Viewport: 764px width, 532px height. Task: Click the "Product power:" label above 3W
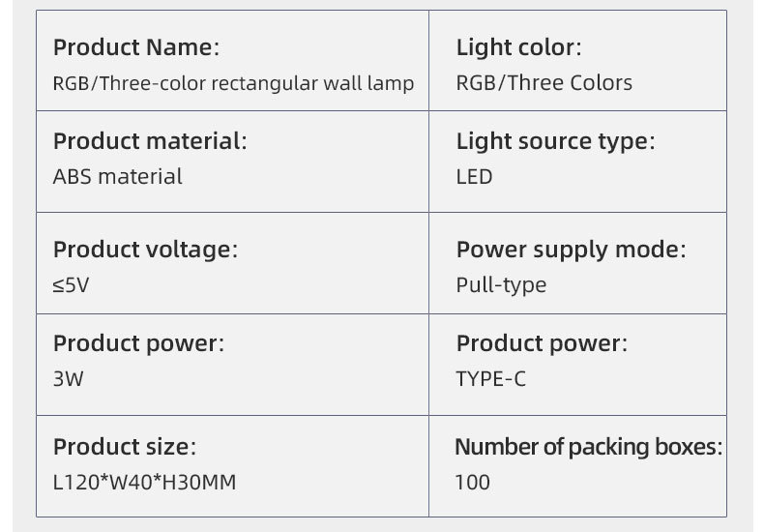coord(138,343)
